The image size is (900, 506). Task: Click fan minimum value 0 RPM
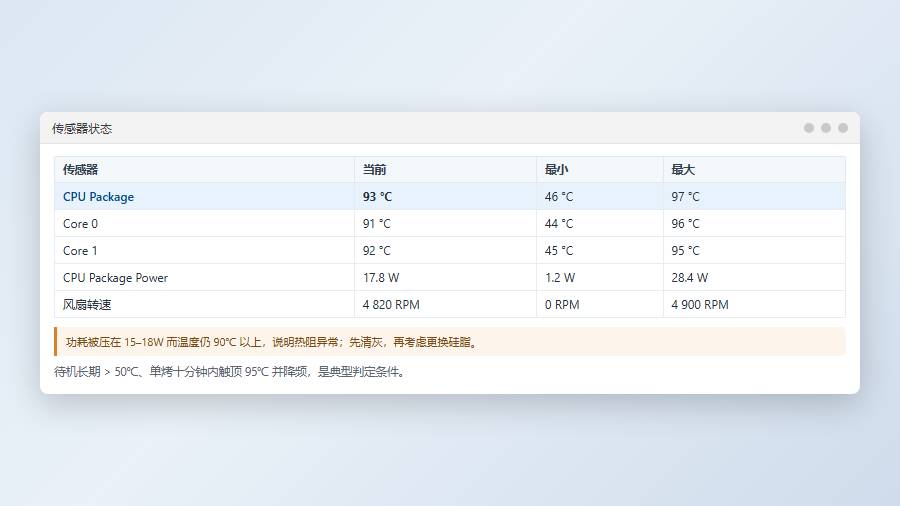click(562, 305)
